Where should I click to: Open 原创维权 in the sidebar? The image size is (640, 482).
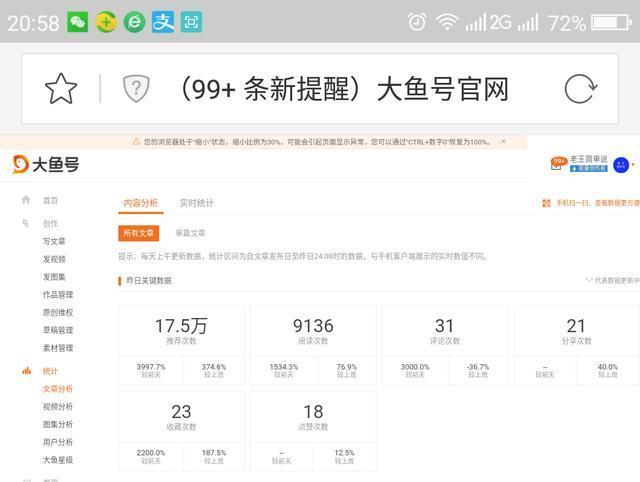[x=58, y=313]
